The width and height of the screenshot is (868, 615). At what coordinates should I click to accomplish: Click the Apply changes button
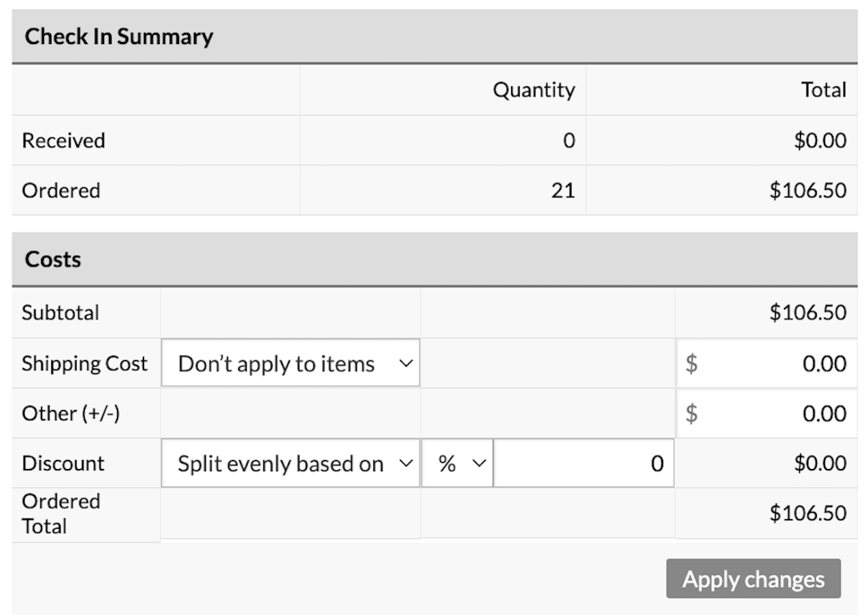tap(753, 579)
